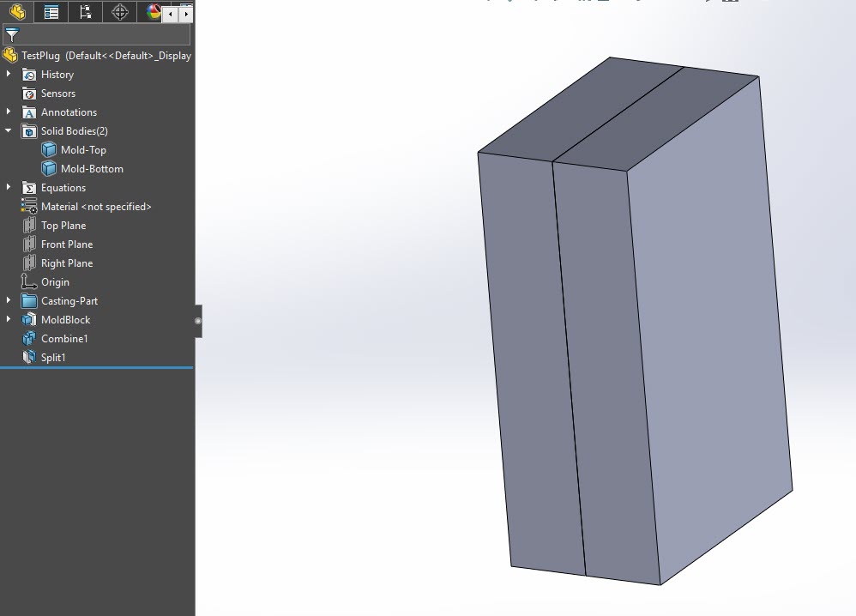
Task: Select the Solid Bodies folder icon
Action: pyautogui.click(x=29, y=131)
